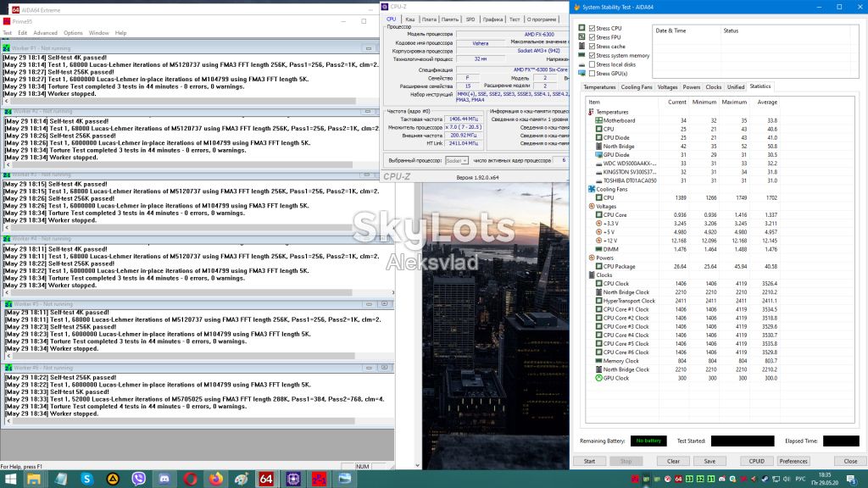Open File Explorer from the taskbar
The width and height of the screenshot is (868, 488).
pyautogui.click(x=34, y=479)
